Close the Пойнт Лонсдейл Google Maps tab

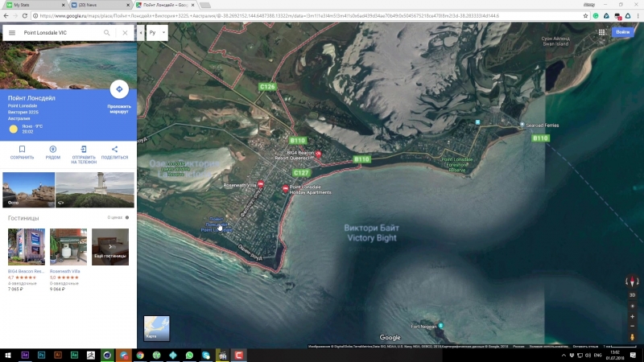[192, 5]
